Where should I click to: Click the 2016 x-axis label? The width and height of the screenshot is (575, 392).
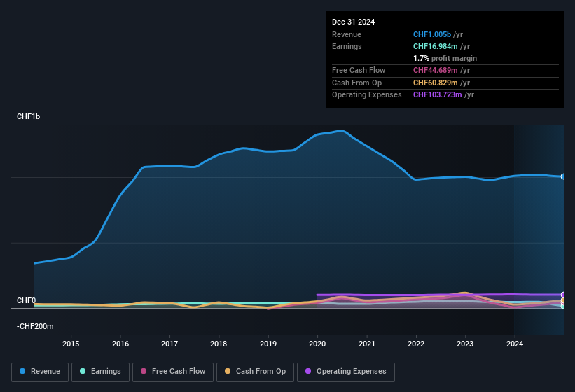pos(120,344)
